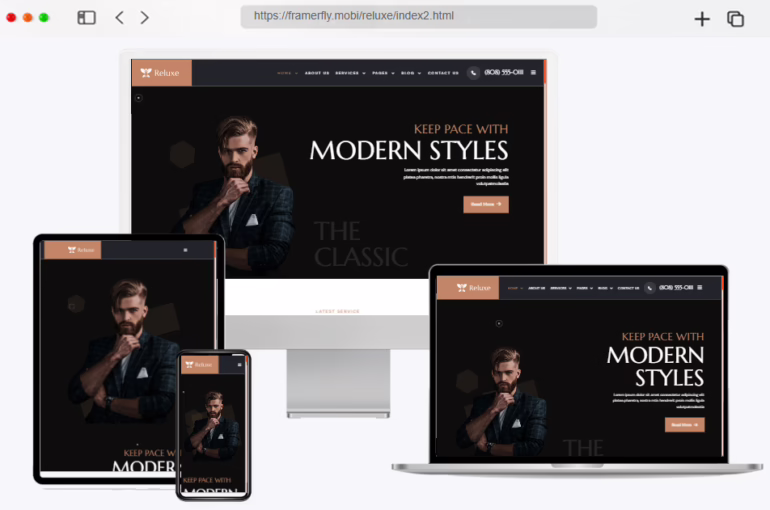Screen dimensions: 770x510
Task: Expand PAGES dropdown on the desktop monitor
Action: 383,73
